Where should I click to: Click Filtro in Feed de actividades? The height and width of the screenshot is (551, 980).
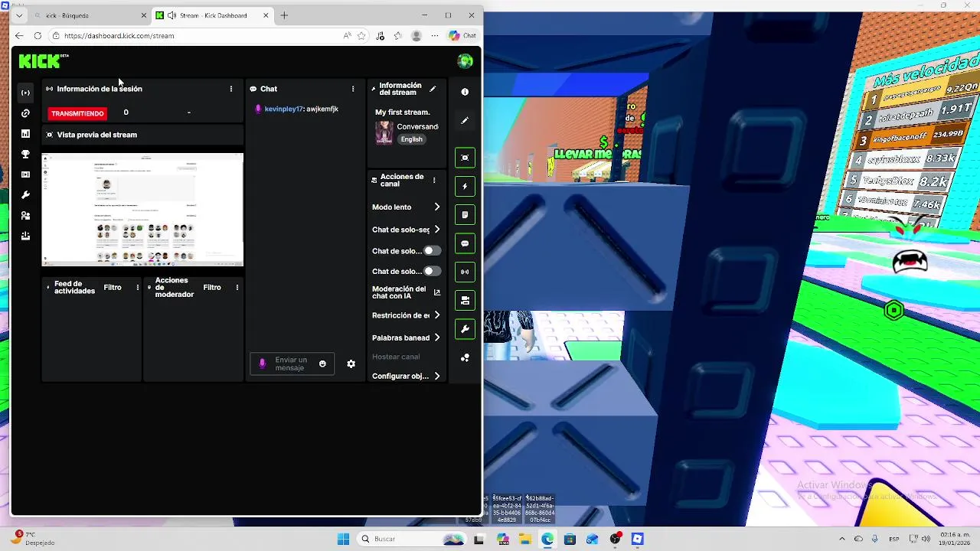tap(113, 288)
